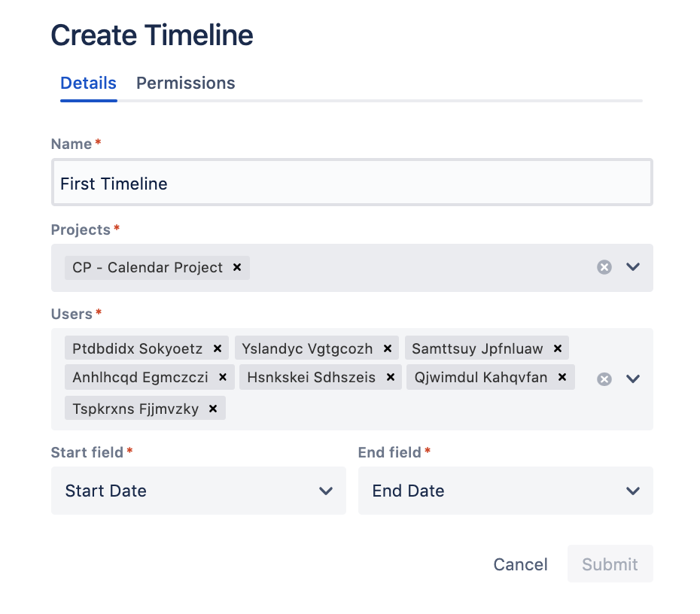Switch to the Permissions tab
Viewport: 700px width, 614px height.
pos(185,83)
